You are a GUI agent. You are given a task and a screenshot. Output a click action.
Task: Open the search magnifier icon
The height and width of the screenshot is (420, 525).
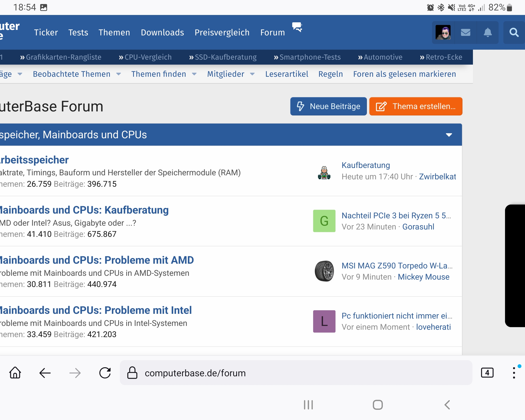point(514,32)
